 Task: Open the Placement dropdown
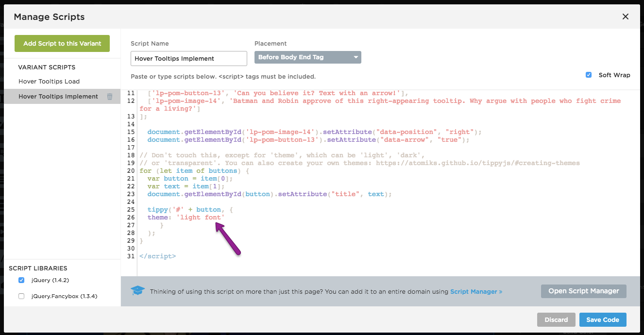pyautogui.click(x=307, y=57)
